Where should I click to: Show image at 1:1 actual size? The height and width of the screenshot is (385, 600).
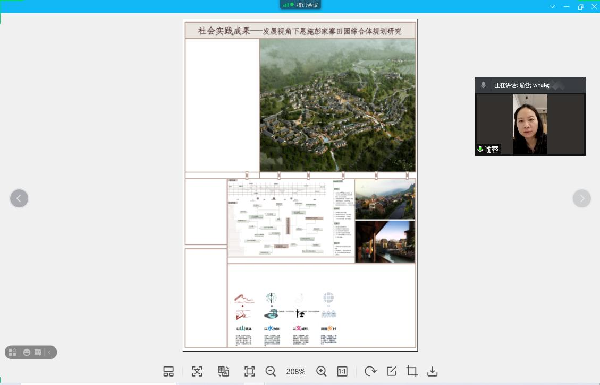point(342,371)
